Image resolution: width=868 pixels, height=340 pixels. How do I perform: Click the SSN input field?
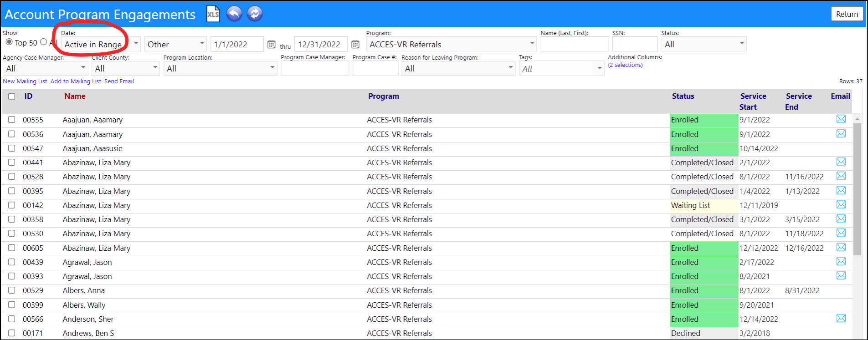(635, 44)
